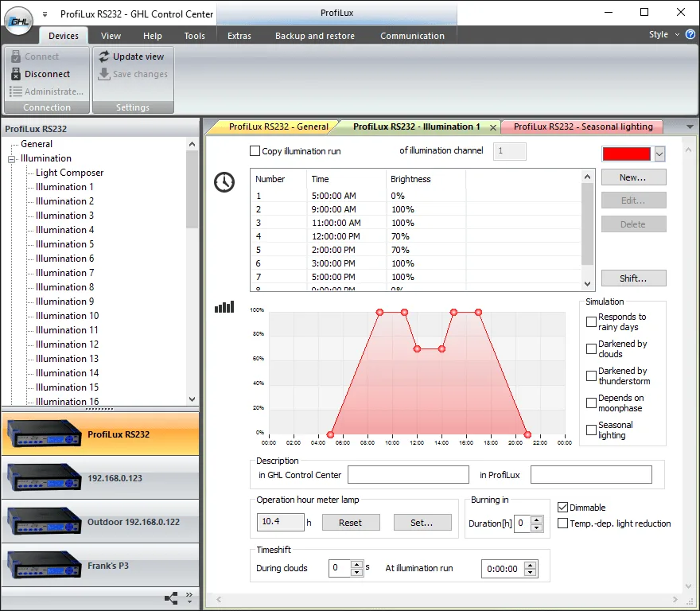Screen dimensions: 700x611
Task: Select the Frank's P3 device icon
Action: tap(45, 565)
